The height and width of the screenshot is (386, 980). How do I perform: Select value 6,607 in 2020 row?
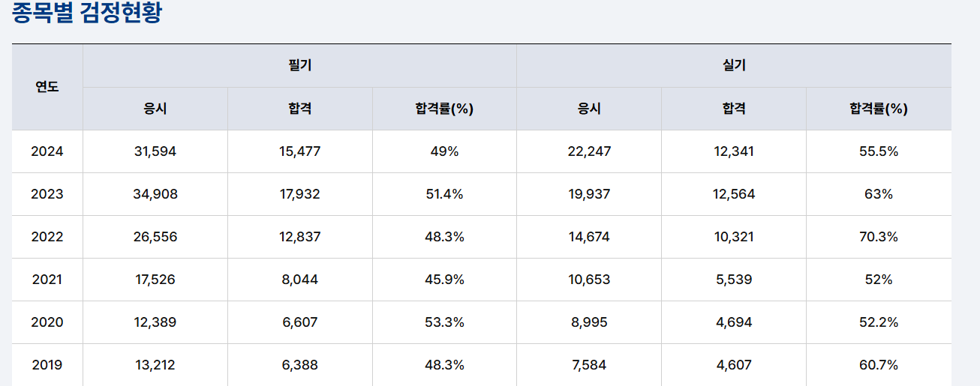click(x=300, y=322)
